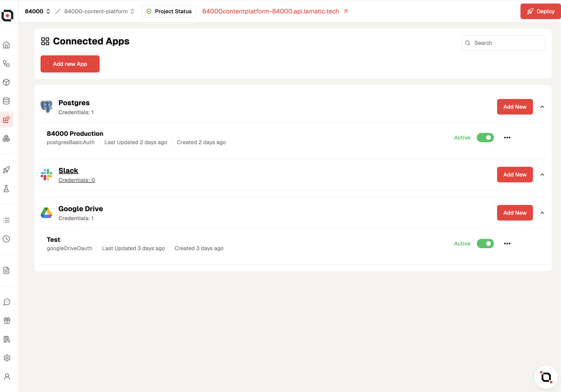This screenshot has width=561, height=392.
Task: Open the flows icon in sidebar
Action: pos(6,64)
